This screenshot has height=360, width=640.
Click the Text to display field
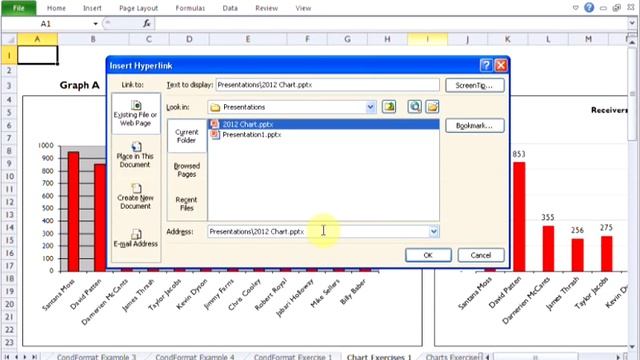point(327,85)
